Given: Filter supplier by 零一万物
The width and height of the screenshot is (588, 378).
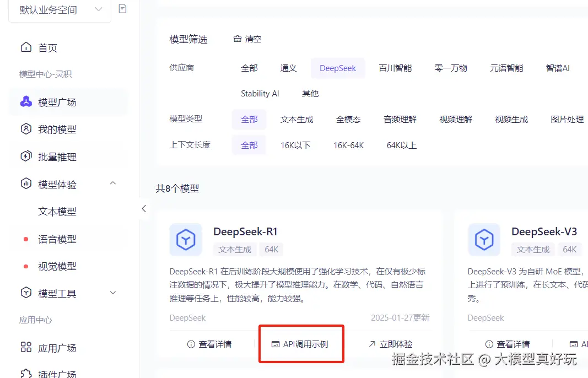Looking at the screenshot, I should pyautogui.click(x=451, y=68).
